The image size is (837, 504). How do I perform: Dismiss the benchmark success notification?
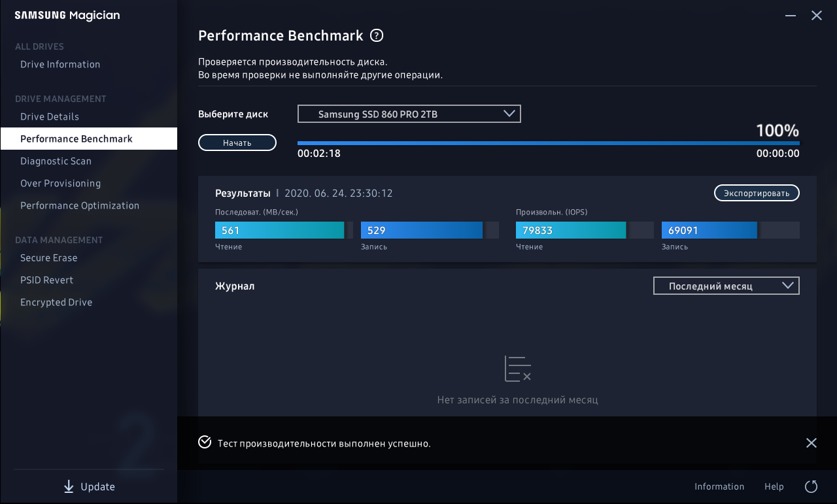click(x=811, y=443)
